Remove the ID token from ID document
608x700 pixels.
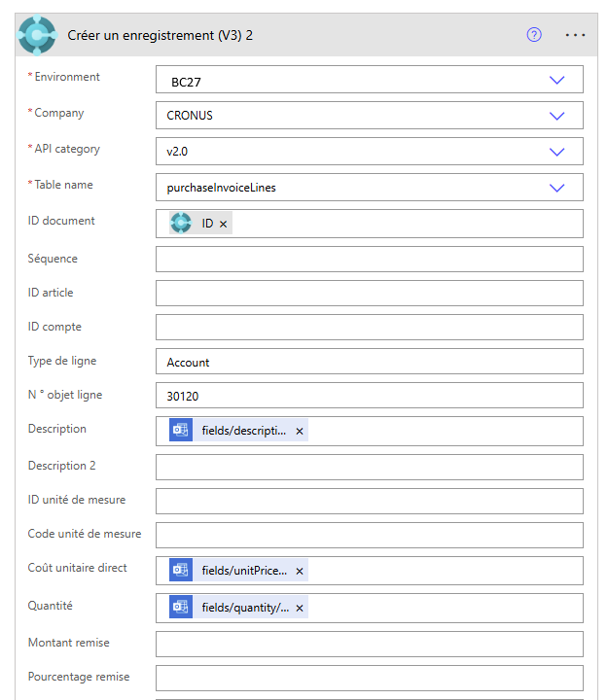click(224, 225)
